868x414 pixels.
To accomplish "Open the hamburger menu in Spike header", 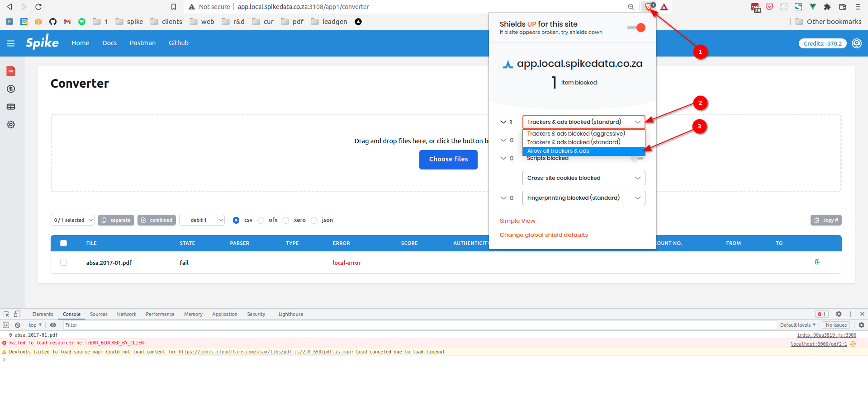I will tap(11, 43).
